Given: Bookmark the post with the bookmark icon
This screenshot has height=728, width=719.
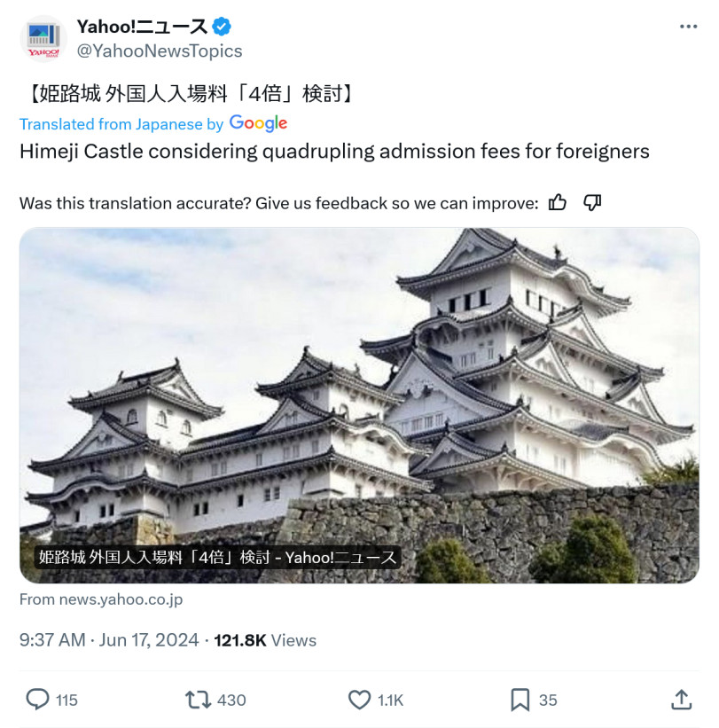Looking at the screenshot, I should 520,700.
